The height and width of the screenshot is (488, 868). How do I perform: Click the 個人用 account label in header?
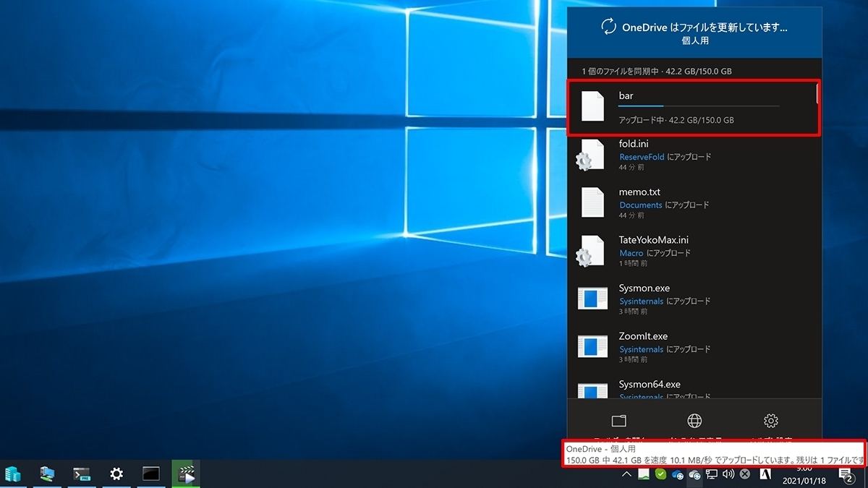tap(694, 40)
